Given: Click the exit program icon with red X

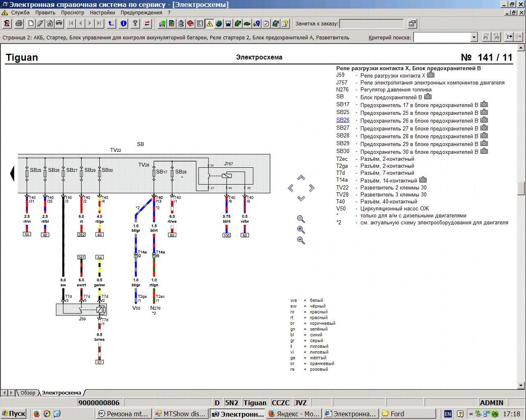Looking at the screenshot, I should coord(7,23).
